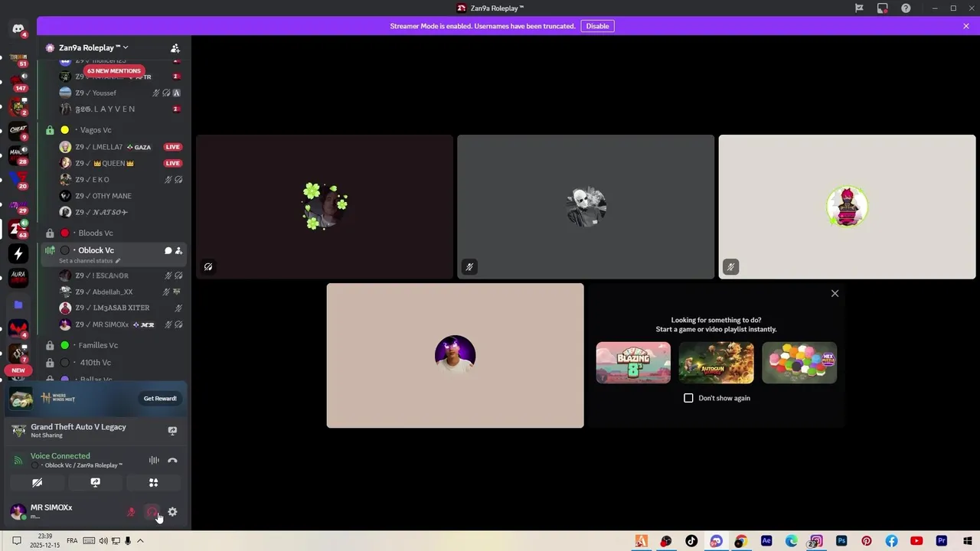
Task: Launch the Hex Puzzle activity thumbnail
Action: click(799, 363)
